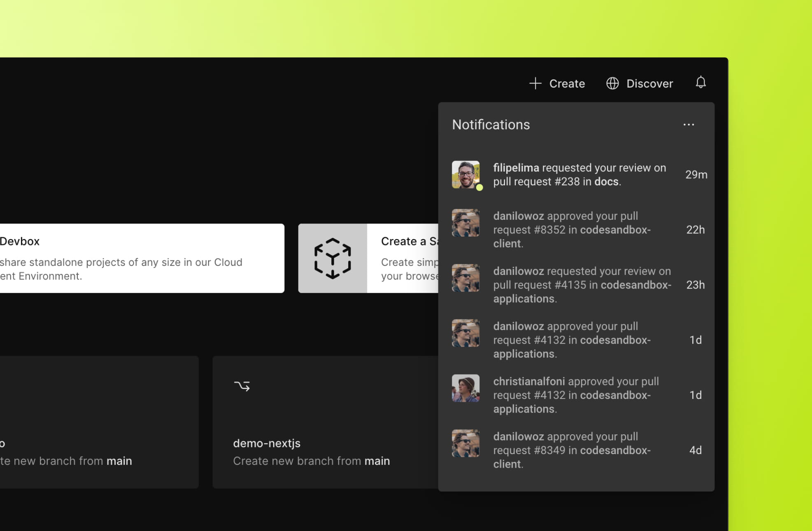Open the Create menu
Screen dimensions: 812x531
point(567,83)
